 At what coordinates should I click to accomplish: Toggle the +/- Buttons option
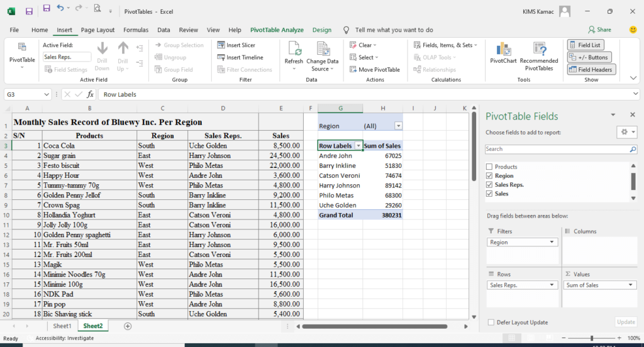589,57
